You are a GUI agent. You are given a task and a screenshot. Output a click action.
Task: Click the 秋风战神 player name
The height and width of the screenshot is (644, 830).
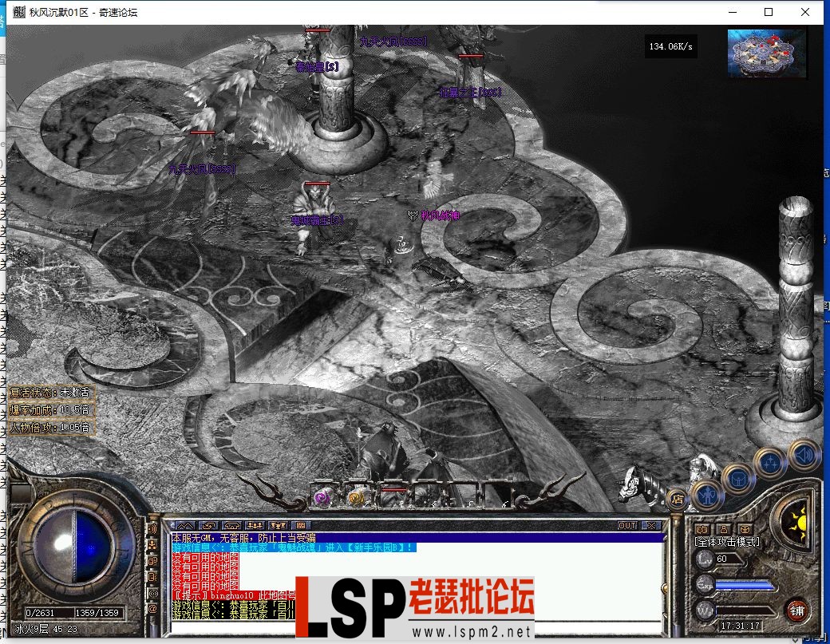click(440, 215)
